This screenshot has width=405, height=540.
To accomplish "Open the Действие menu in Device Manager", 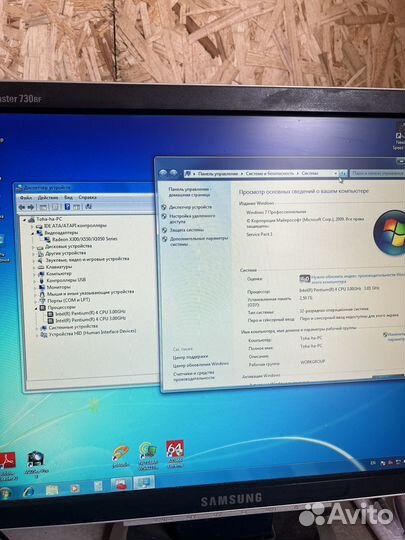I will (x=48, y=198).
